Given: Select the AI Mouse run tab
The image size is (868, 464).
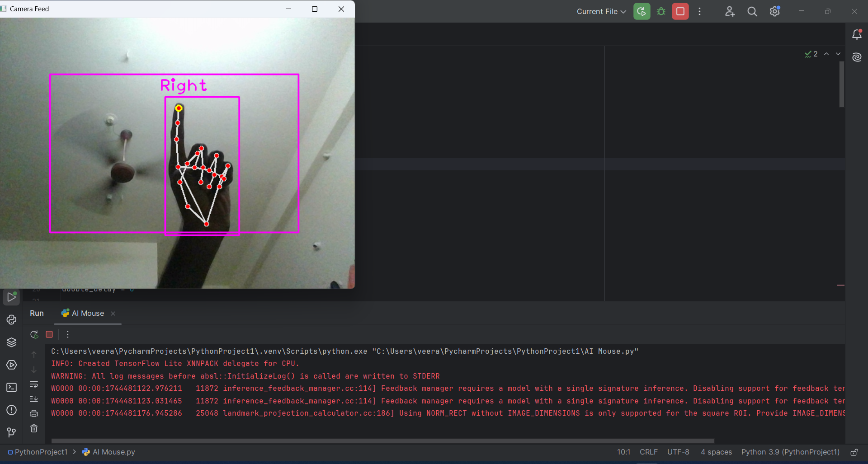Looking at the screenshot, I should (83, 314).
